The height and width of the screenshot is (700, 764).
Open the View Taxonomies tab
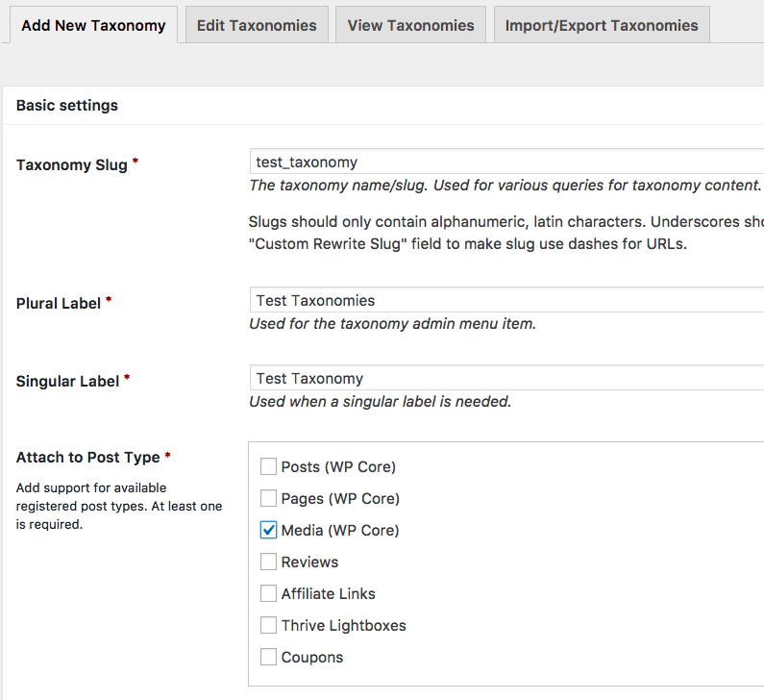click(410, 25)
